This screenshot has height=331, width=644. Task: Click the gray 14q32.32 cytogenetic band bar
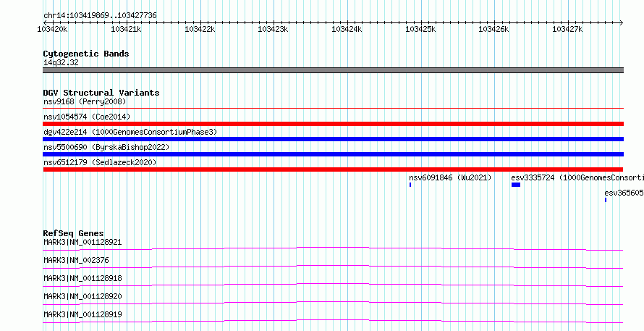333,70
